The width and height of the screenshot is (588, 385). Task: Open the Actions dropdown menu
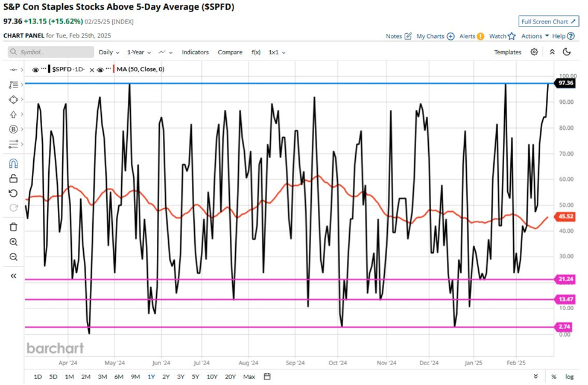[535, 36]
